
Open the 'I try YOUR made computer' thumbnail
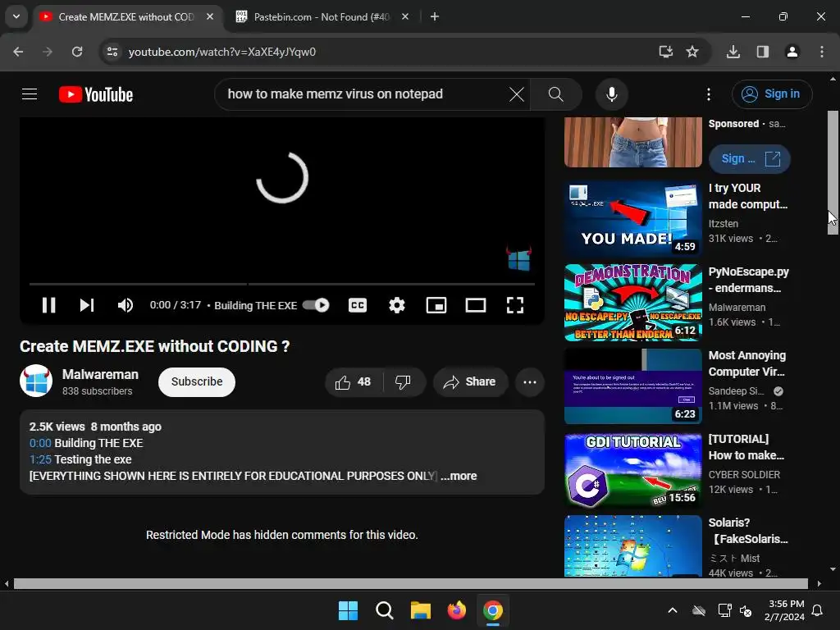pyautogui.click(x=633, y=219)
